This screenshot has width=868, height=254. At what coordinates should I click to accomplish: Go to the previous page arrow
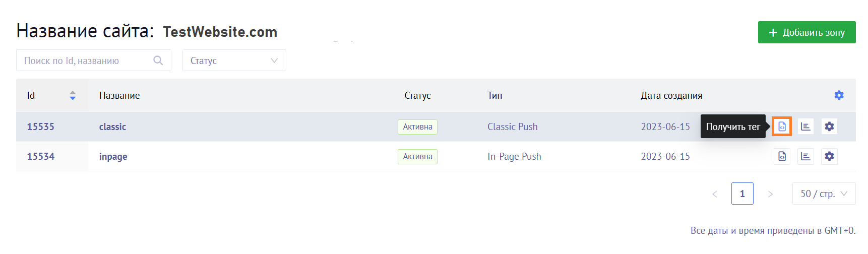pos(715,194)
